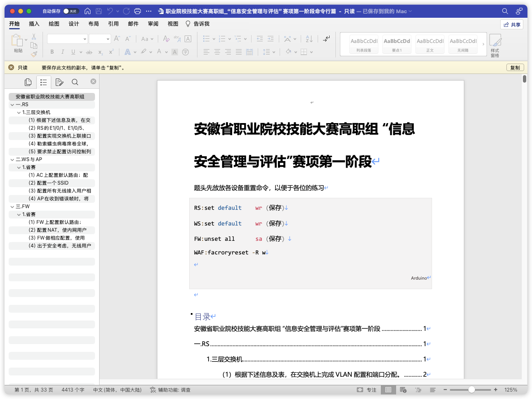
Task: Select the Bold formatting icon
Action: 52,51
